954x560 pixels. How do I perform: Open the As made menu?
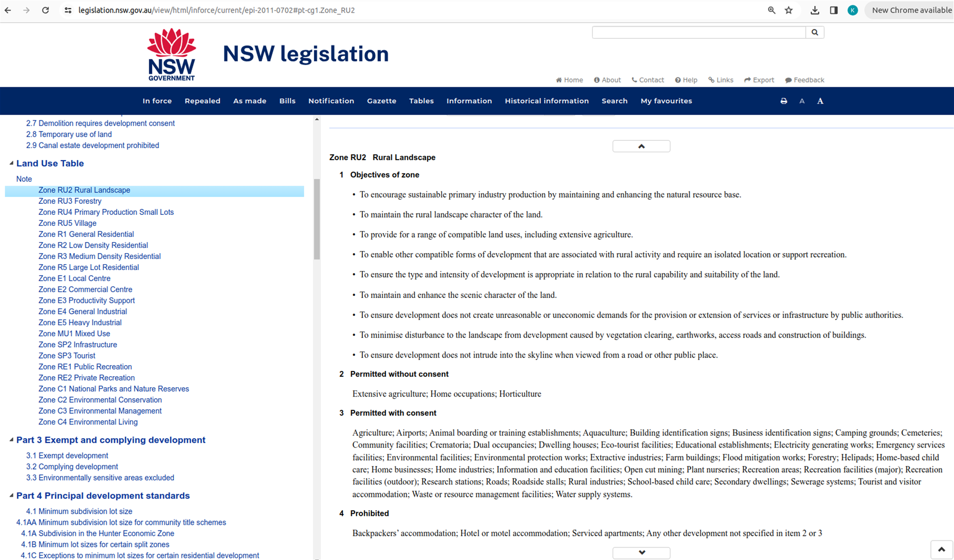pyautogui.click(x=250, y=101)
